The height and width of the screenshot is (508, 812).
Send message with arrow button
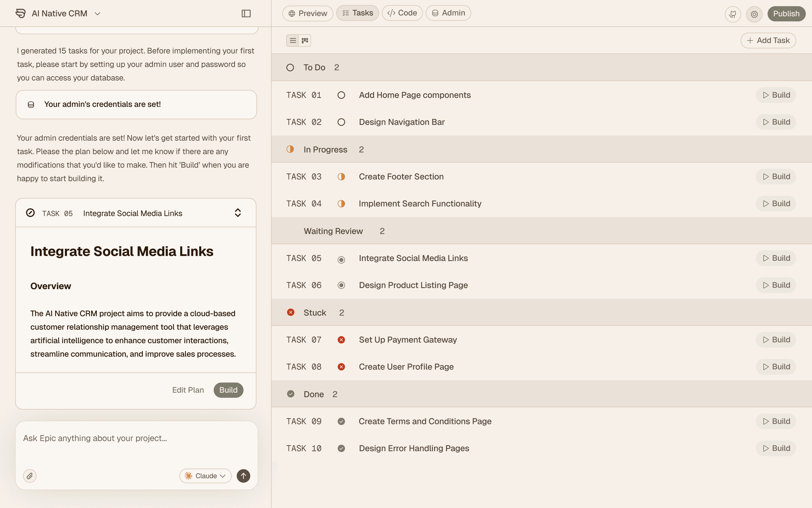[x=243, y=476]
